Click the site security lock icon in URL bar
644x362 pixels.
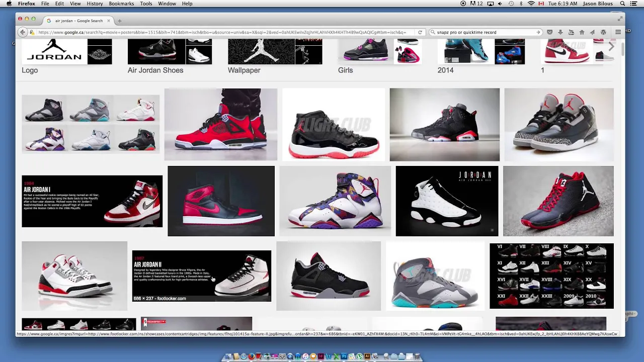pos(32,32)
